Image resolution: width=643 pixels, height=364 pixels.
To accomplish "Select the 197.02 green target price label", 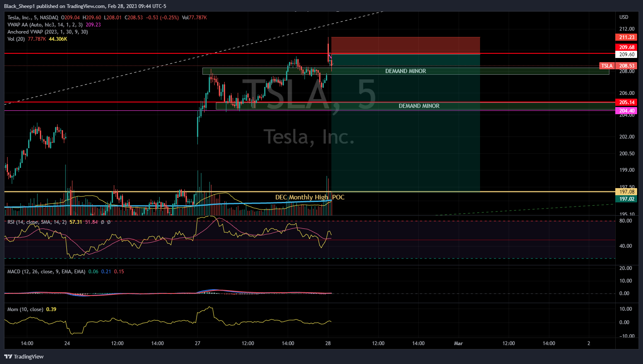I will pyautogui.click(x=627, y=199).
